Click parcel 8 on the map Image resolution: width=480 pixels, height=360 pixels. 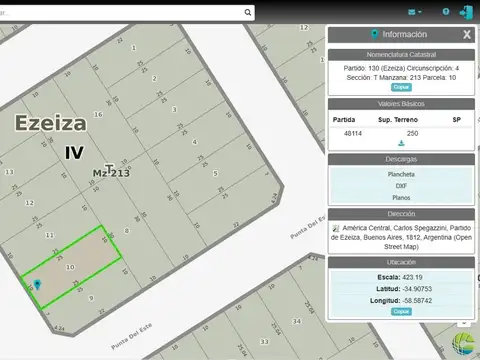[x=126, y=231]
